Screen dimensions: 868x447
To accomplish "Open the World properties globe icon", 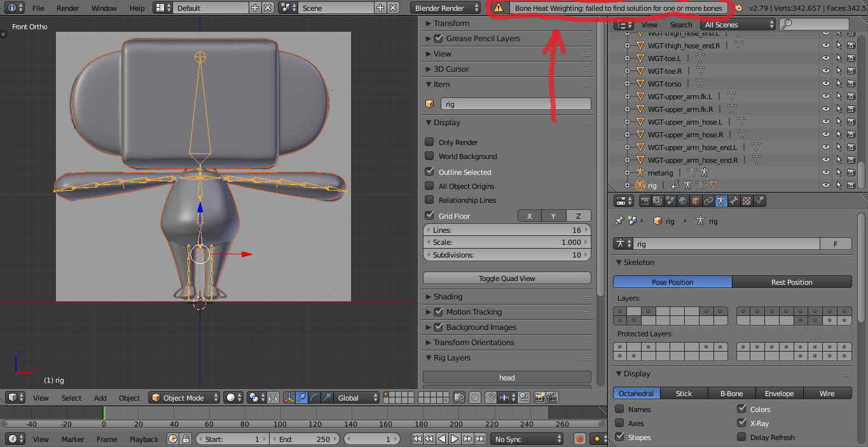I will (683, 201).
